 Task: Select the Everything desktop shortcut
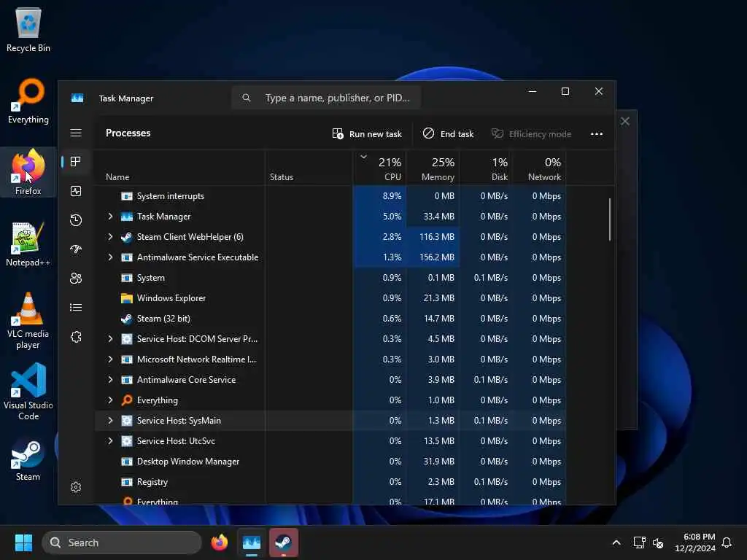pyautogui.click(x=28, y=101)
